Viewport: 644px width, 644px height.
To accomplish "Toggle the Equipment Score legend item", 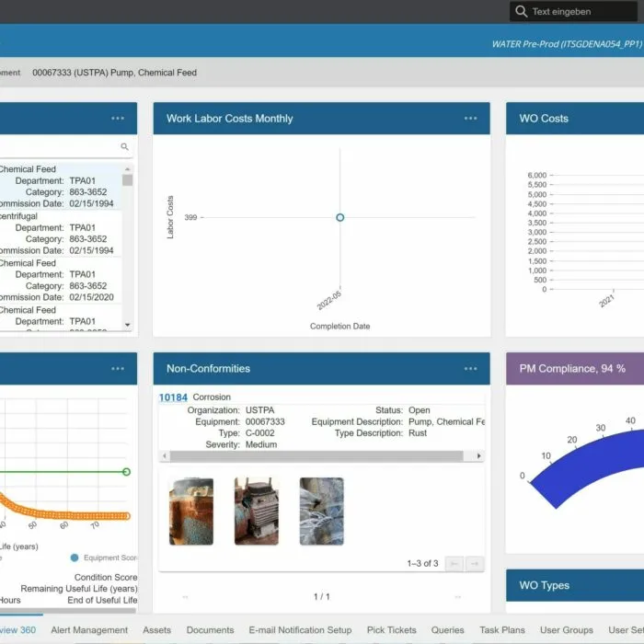I will point(105,558).
